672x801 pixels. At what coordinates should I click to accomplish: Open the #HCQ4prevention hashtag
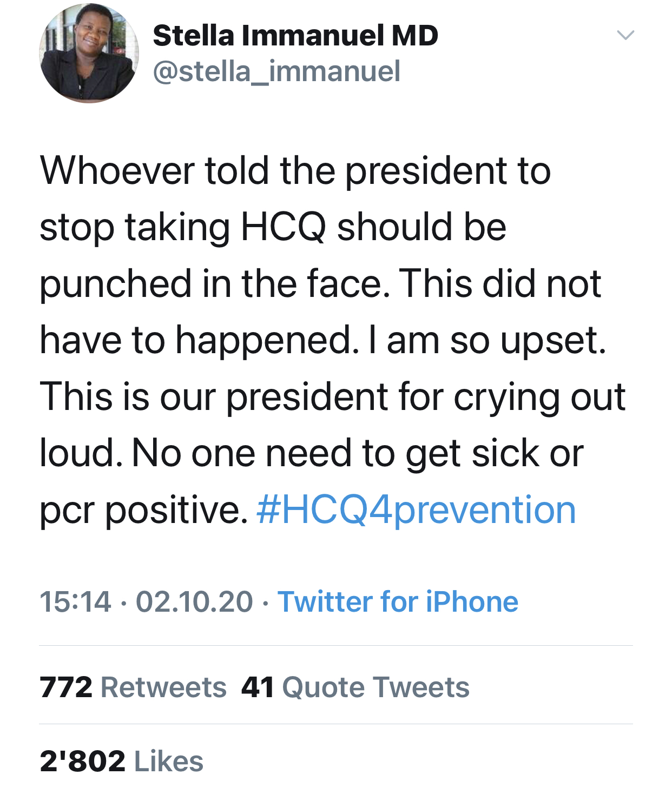416,509
